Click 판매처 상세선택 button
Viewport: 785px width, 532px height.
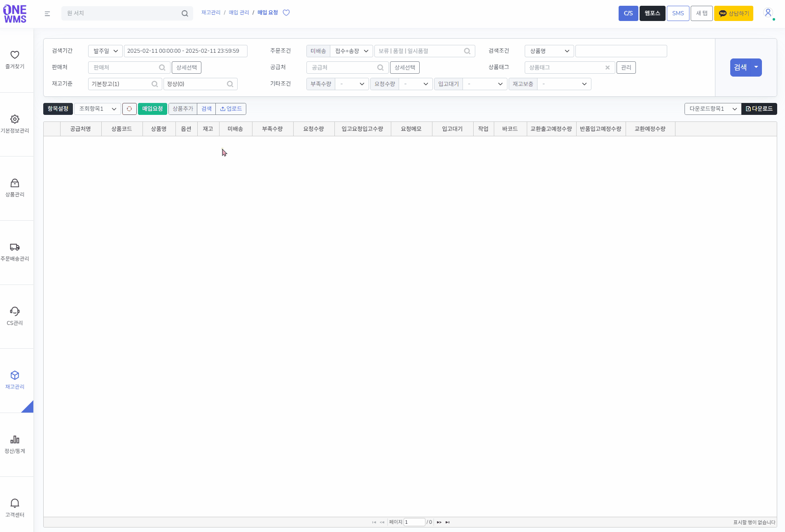(187, 68)
